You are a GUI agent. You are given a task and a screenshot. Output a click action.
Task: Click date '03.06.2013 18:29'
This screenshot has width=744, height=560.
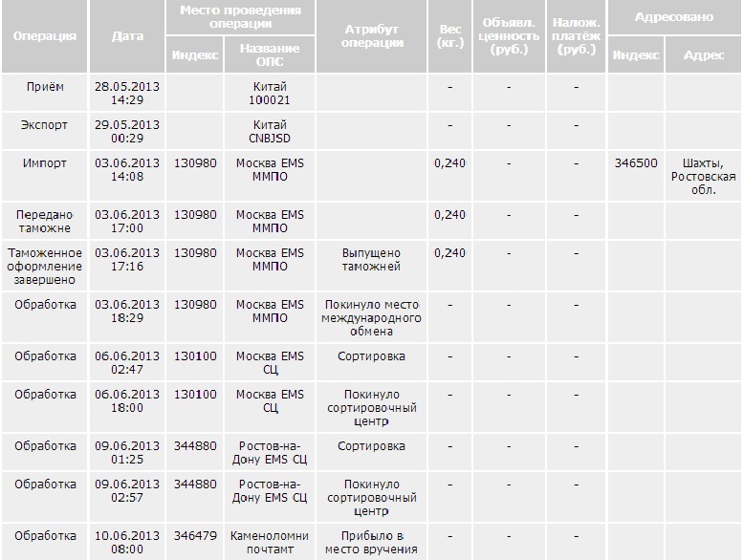point(126,312)
